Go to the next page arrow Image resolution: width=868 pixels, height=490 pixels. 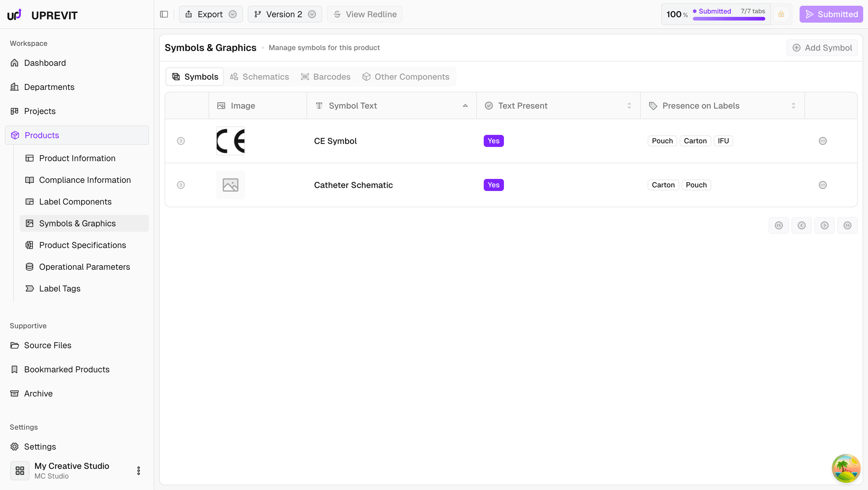pyautogui.click(x=824, y=225)
